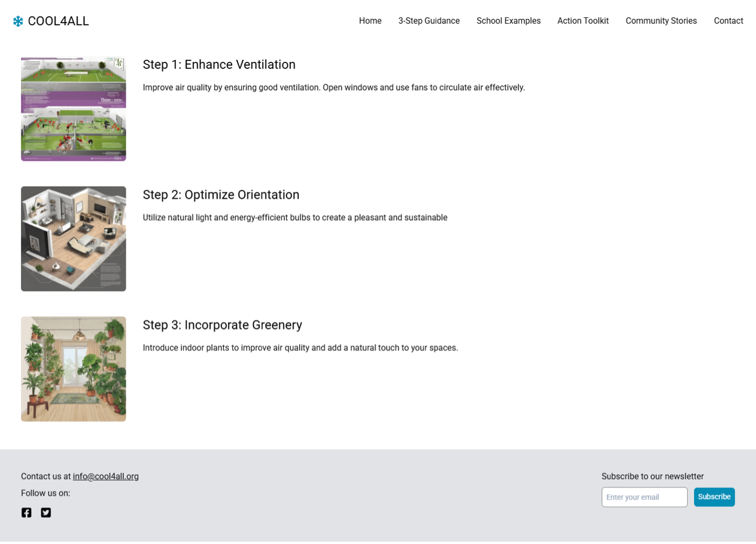
Task: Select Contact in the navigation bar
Action: 728,21
